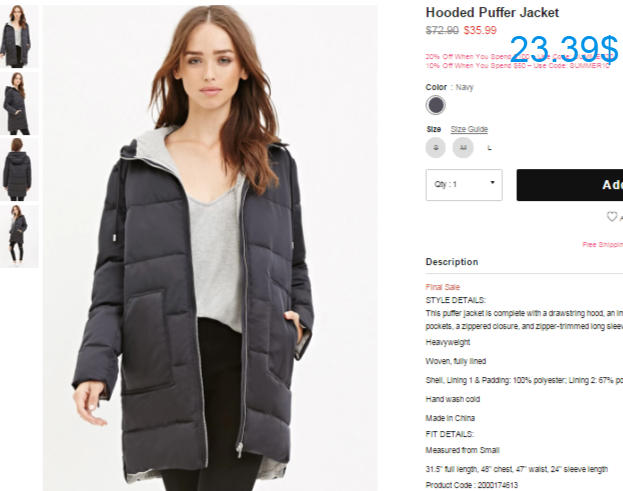The width and height of the screenshot is (623, 491).
Task: Open the Qty quantity dropdown
Action: pyautogui.click(x=464, y=185)
